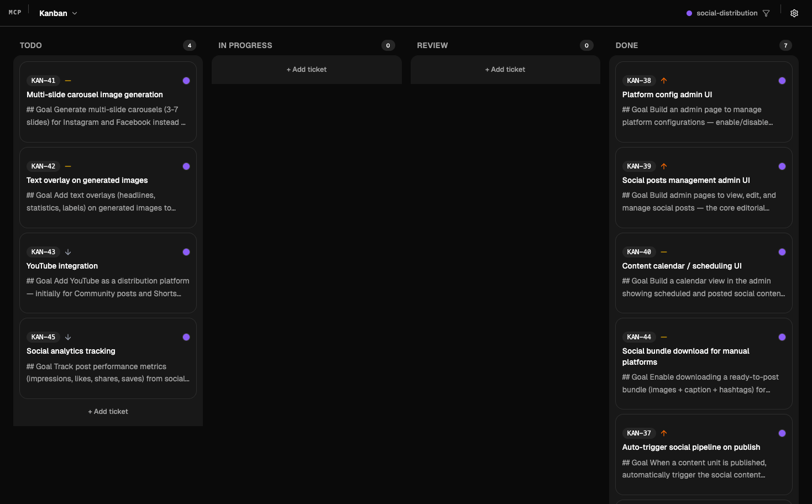Click the purple dot on KAN-37
Screen dimensions: 812x504
782,433
